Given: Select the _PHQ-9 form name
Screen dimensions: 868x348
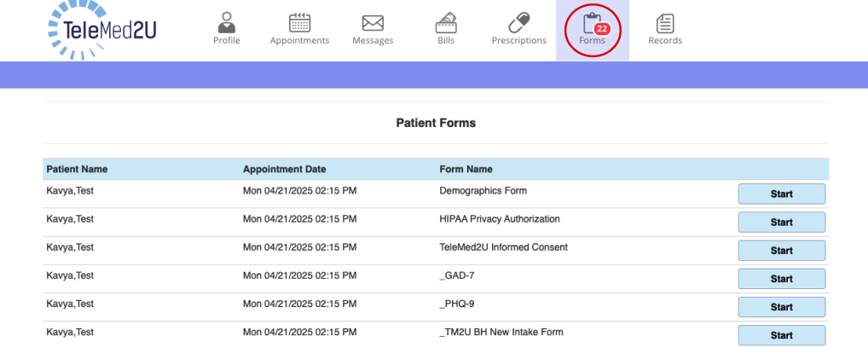Looking at the screenshot, I should pos(457,304).
